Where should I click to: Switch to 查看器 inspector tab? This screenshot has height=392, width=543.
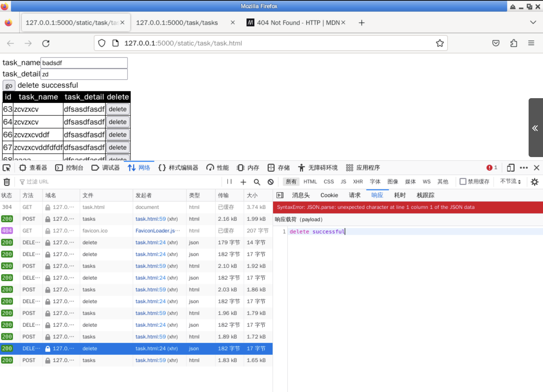[33, 168]
